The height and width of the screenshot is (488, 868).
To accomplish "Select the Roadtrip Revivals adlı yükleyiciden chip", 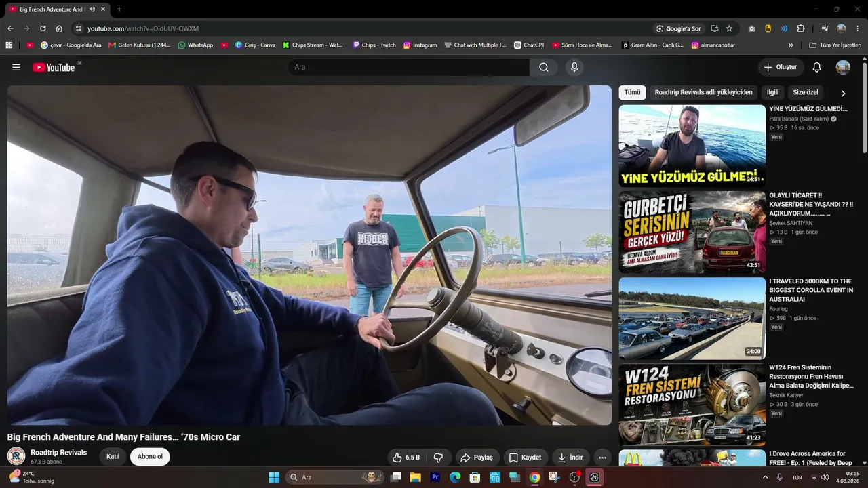I will point(703,92).
